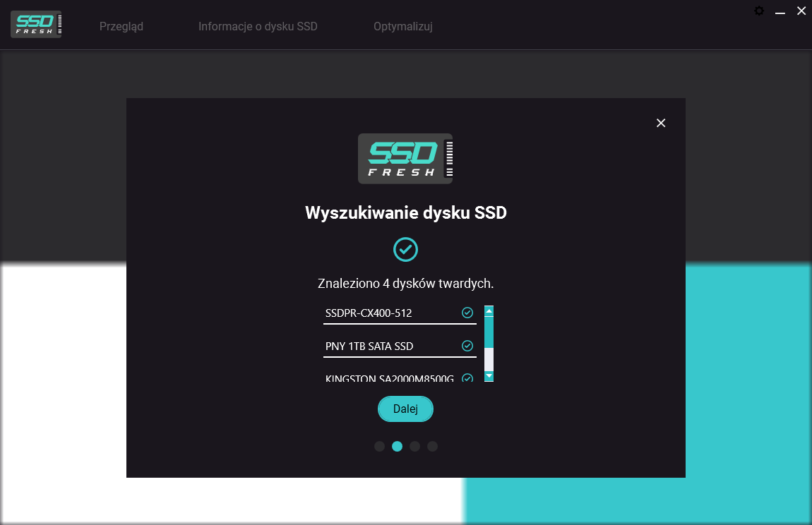Open the settings gear in title bar
Screen dimensions: 812x525
pyautogui.click(x=758, y=11)
